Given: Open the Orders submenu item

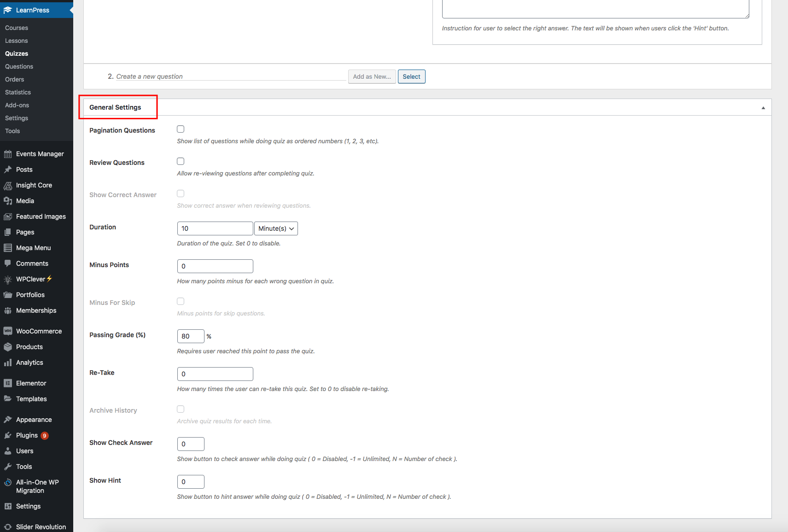Looking at the screenshot, I should (x=15, y=79).
